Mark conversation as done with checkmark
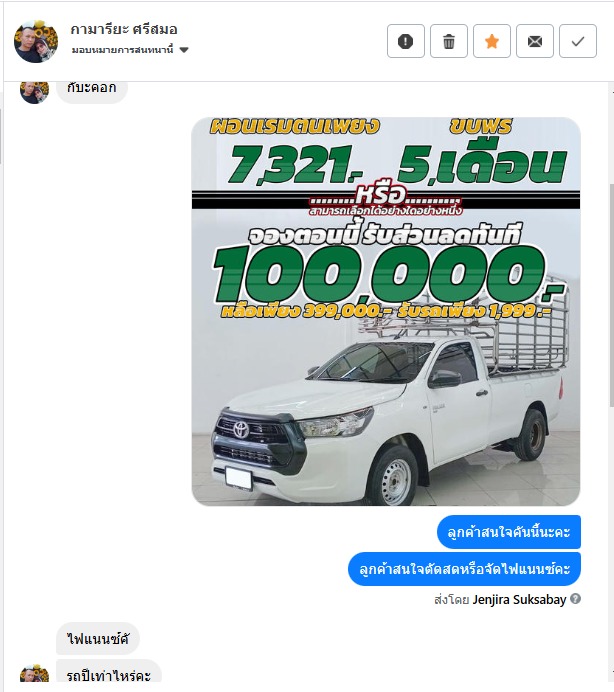The height and width of the screenshot is (692, 614). 578,41
